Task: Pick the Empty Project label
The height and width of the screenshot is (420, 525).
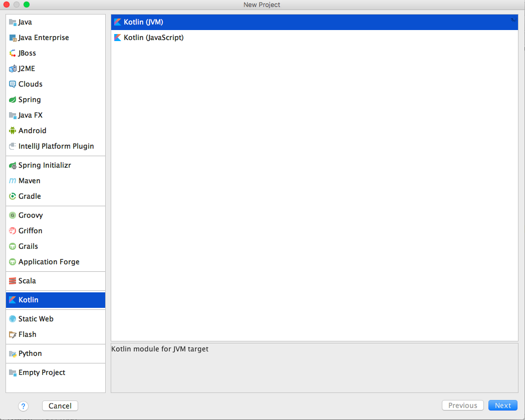Action: coord(42,372)
